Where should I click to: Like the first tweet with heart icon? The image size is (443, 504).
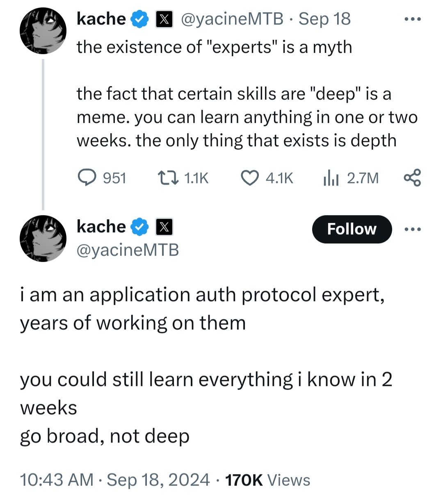pos(249,178)
